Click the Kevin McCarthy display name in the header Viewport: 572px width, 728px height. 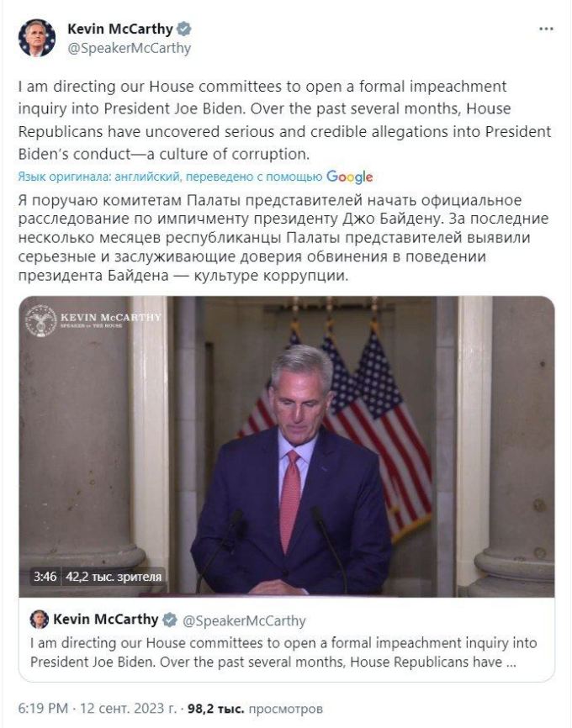120,29
